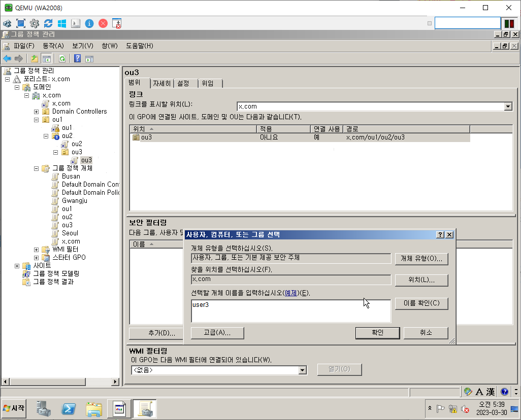Image resolution: width=521 pixels, height=420 pixels.
Task: Click the object name input containing user3
Action: pyautogui.click(x=291, y=311)
